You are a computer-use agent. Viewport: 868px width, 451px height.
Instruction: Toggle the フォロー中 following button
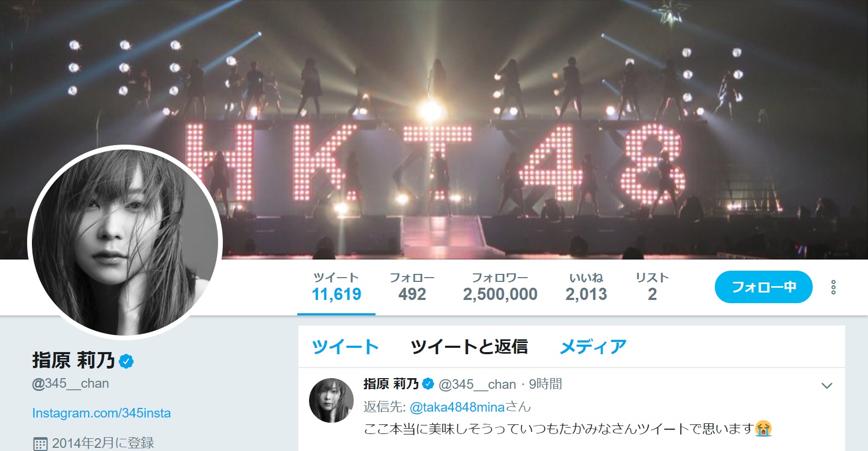tap(763, 287)
